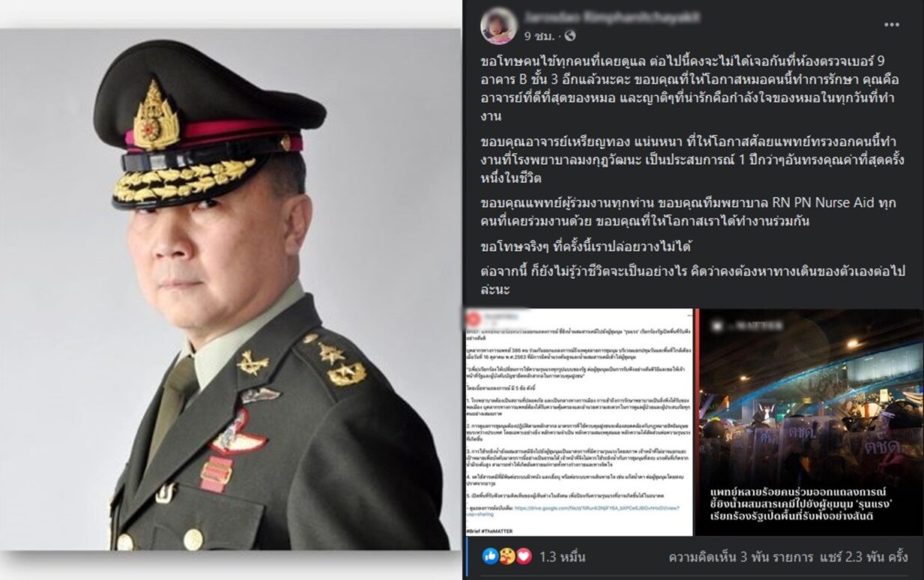Open the three-dot post options menu
Viewport: 924px width, 580px height.
891,24
